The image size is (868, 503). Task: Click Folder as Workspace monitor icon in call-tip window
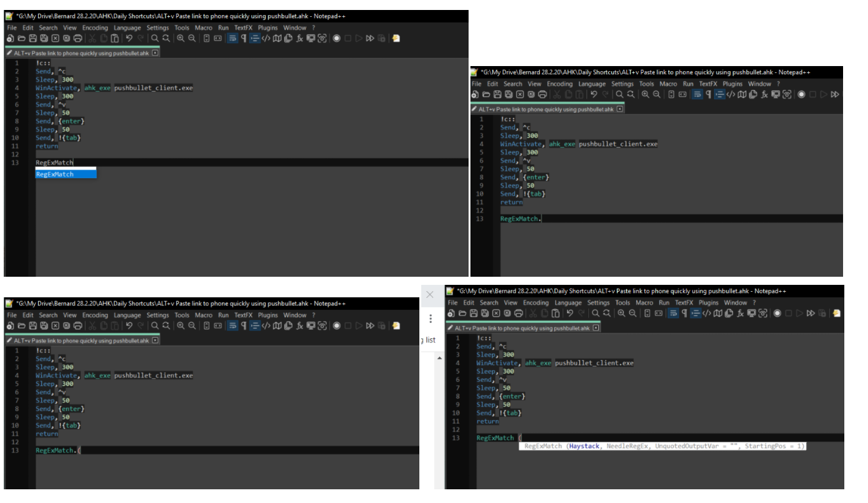coord(751,313)
